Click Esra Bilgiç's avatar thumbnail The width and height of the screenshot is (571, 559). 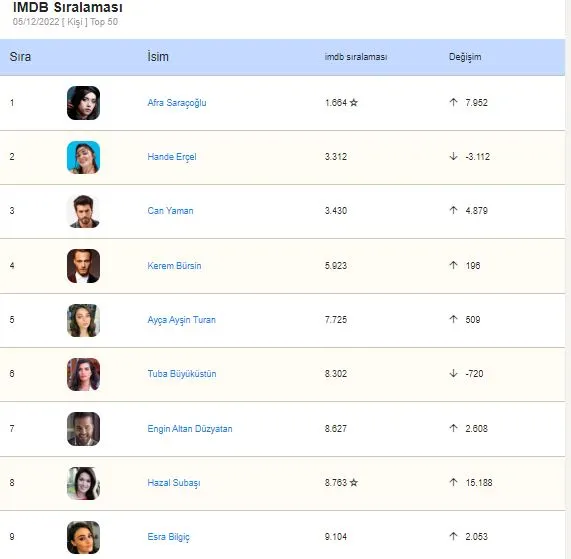83,537
